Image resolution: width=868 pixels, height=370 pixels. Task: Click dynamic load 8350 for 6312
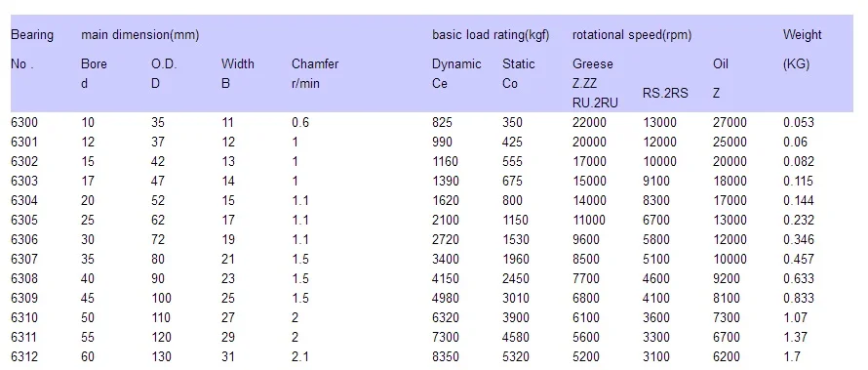(x=445, y=356)
